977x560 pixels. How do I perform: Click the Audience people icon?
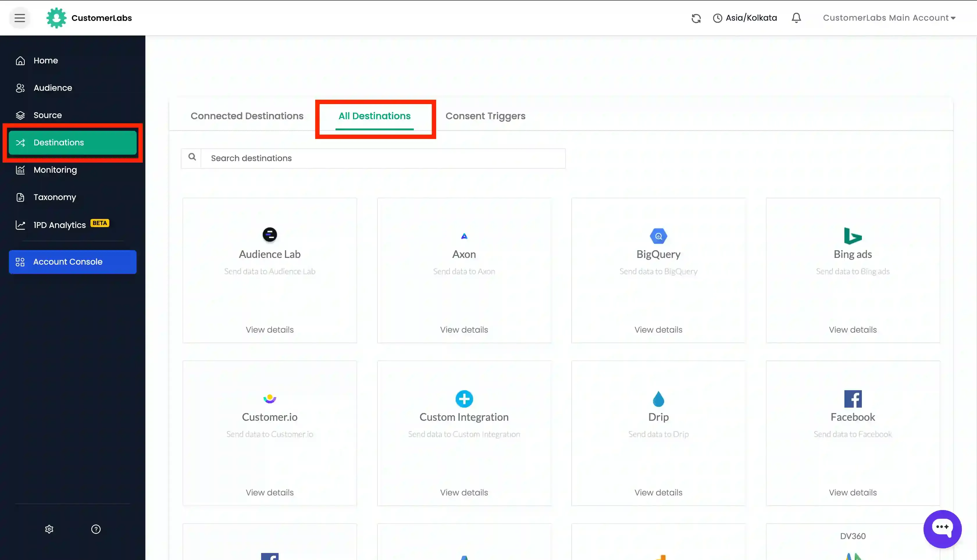[x=20, y=88]
